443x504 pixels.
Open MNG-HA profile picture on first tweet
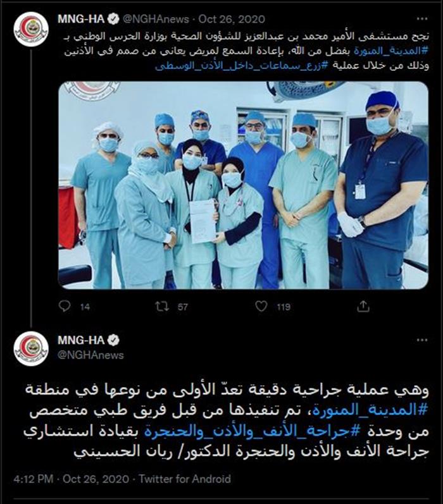tap(31, 29)
